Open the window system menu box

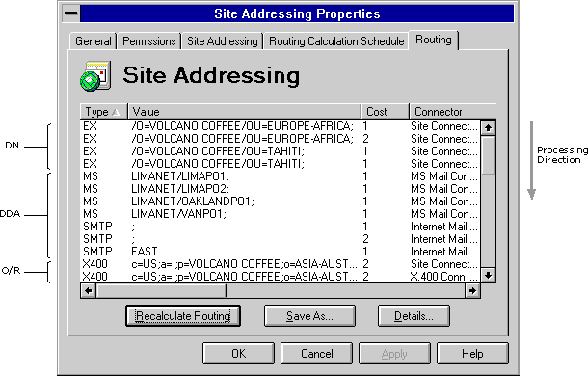tap(71, 13)
